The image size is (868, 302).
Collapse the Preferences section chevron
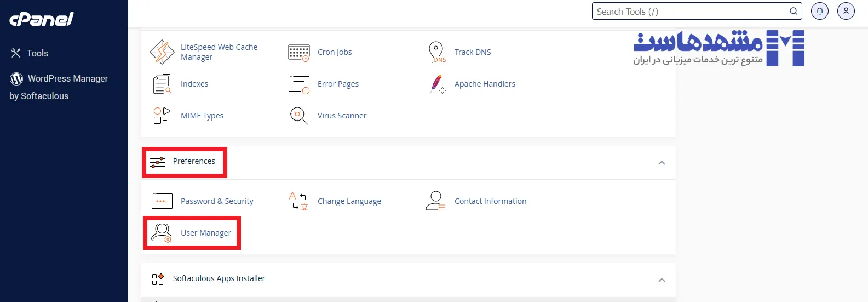(x=662, y=163)
